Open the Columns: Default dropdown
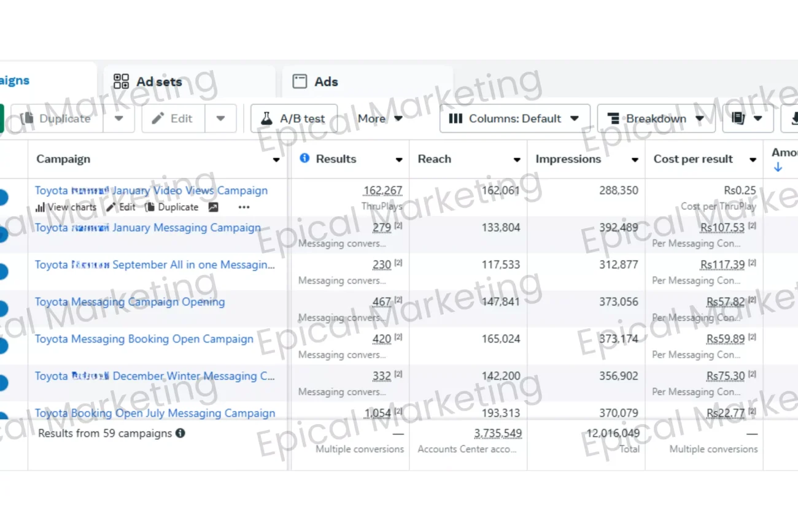The width and height of the screenshot is (798, 532). click(x=515, y=118)
